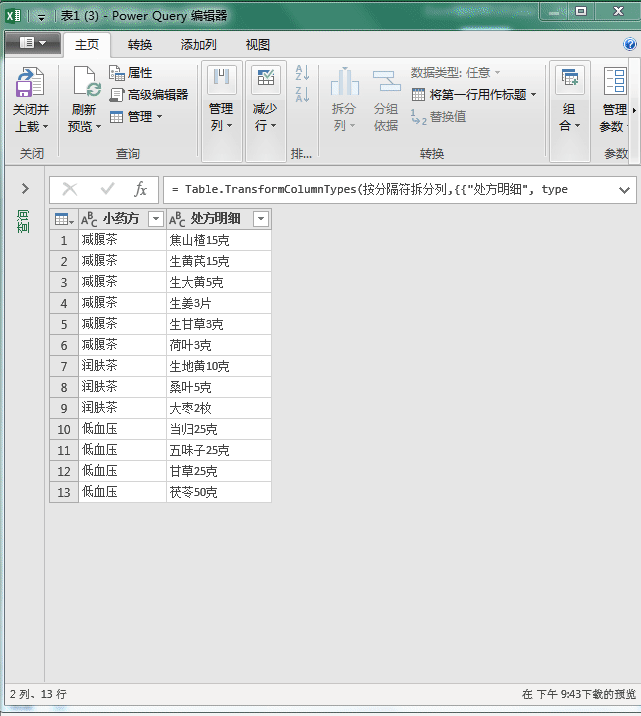
Task: Switch to the 主页 tab
Action: (x=87, y=45)
